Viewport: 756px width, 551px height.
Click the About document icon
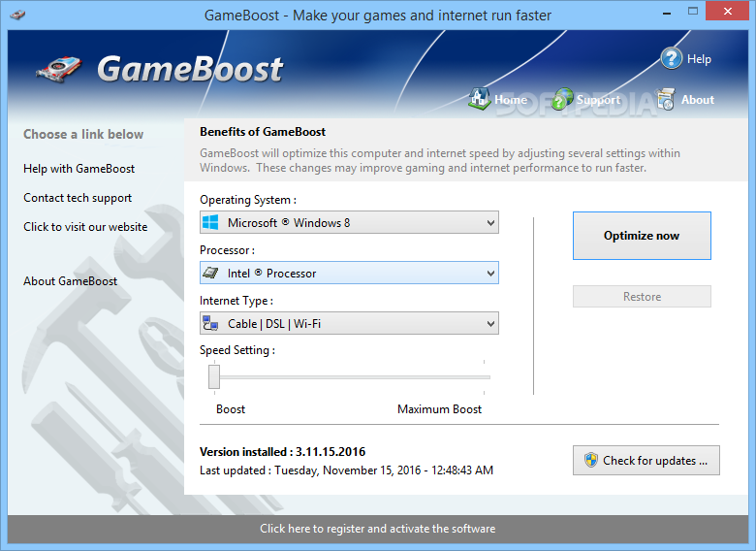(x=666, y=99)
